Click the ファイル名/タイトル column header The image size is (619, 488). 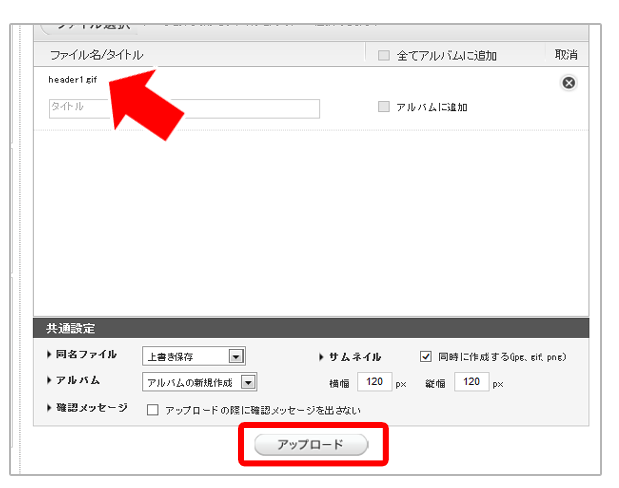(x=96, y=56)
